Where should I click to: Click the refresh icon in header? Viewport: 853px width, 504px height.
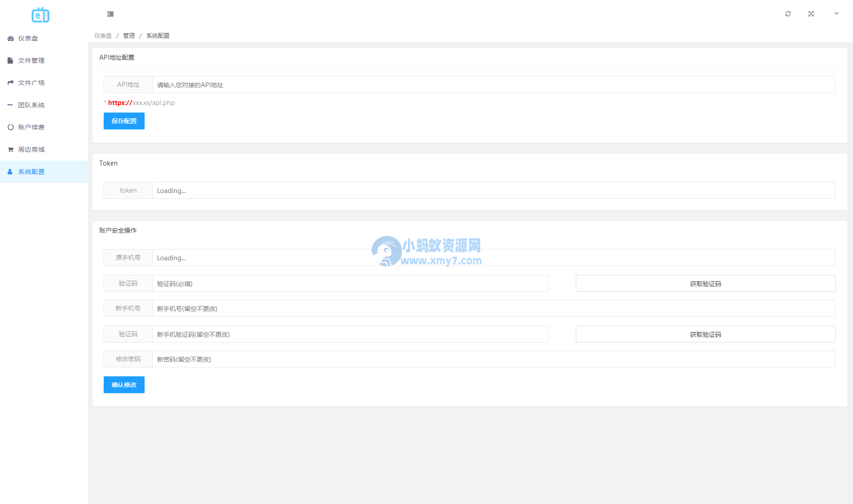[788, 14]
